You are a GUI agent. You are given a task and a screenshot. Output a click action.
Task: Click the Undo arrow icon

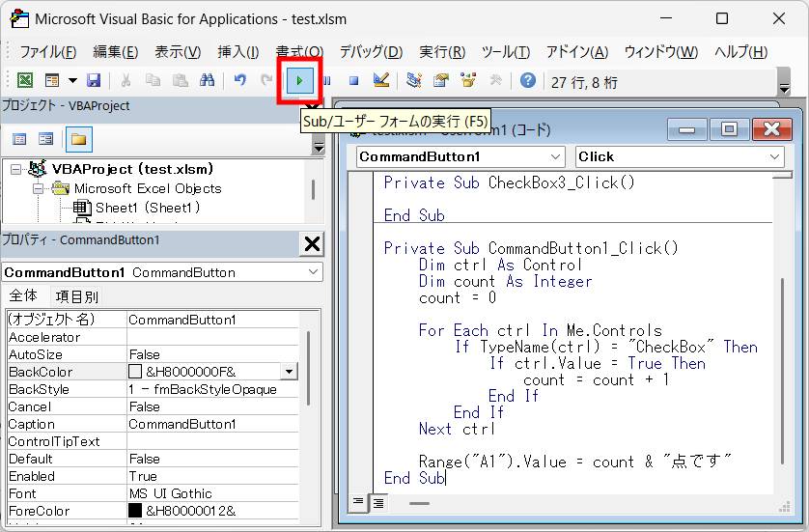(x=240, y=80)
